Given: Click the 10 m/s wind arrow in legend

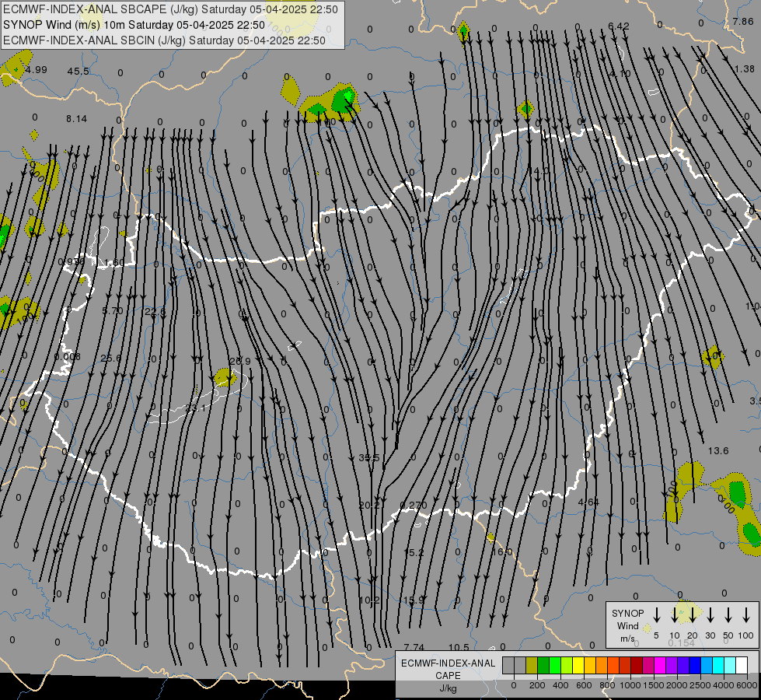Looking at the screenshot, I should point(675,615).
